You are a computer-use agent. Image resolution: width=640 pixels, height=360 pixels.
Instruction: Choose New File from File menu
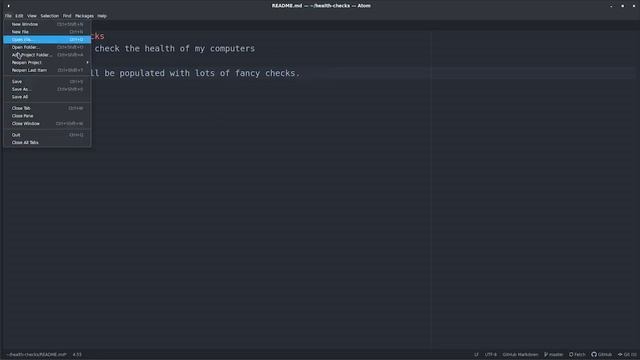tap(47, 32)
